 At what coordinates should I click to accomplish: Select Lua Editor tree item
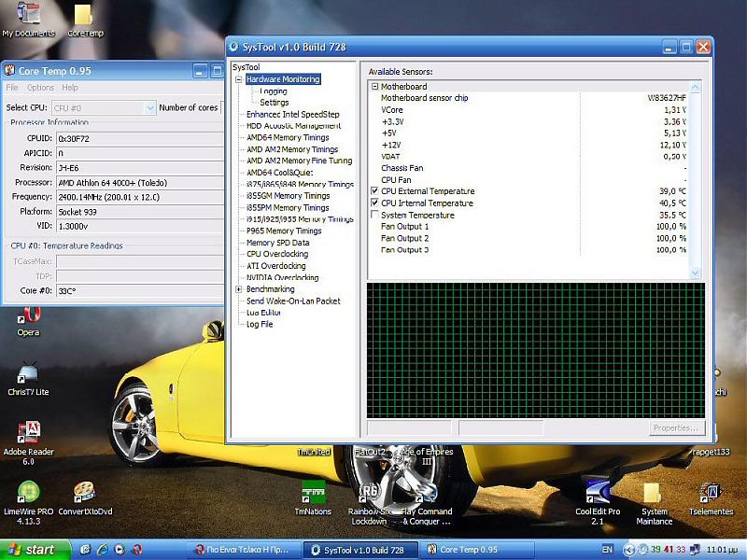tap(263, 313)
